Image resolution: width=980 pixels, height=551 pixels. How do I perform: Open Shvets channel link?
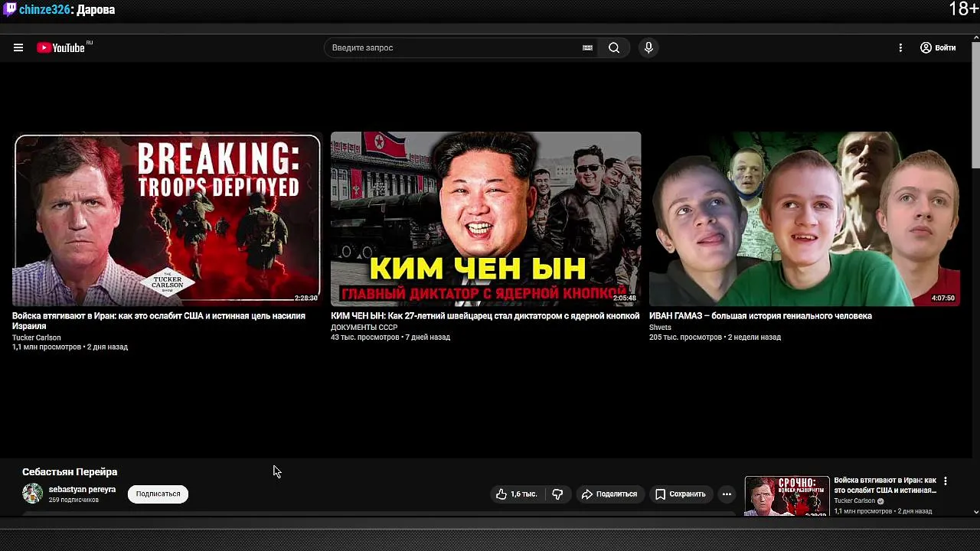pyautogui.click(x=660, y=327)
